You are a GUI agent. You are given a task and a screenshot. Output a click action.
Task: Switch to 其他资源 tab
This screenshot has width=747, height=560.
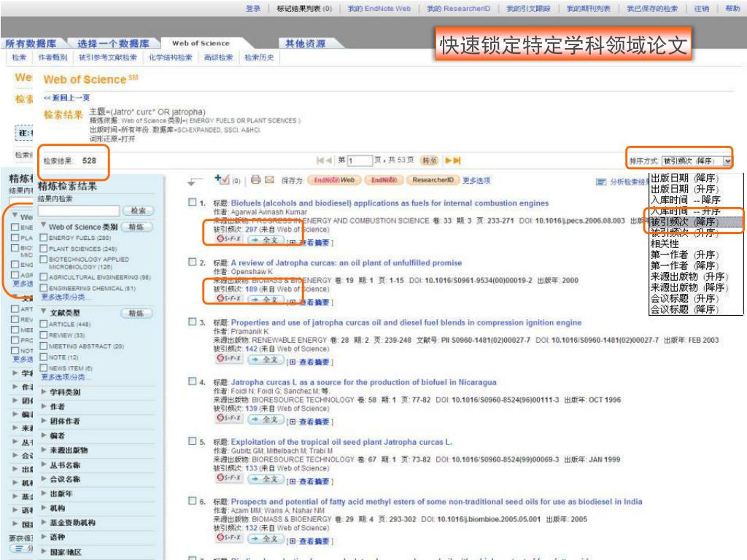pyautogui.click(x=306, y=43)
